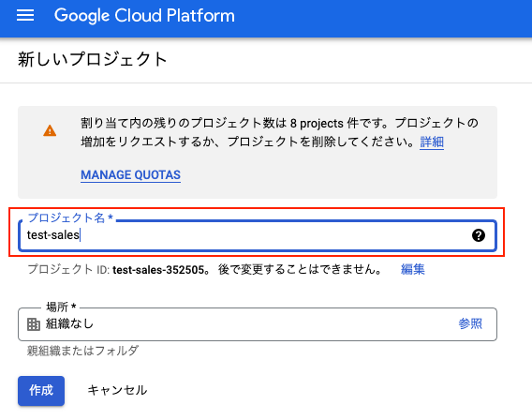
Task: Click 参照 to browse locations
Action: (470, 323)
